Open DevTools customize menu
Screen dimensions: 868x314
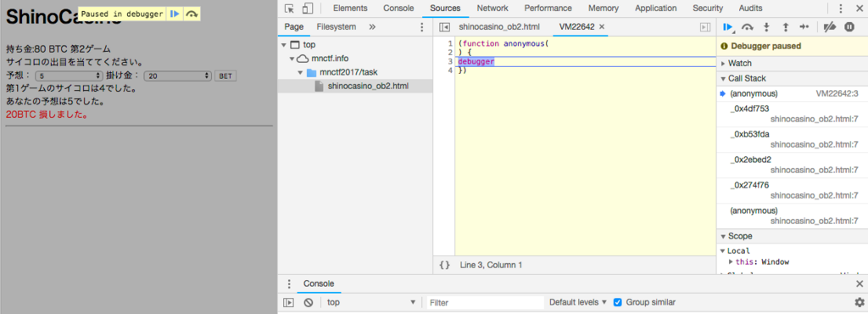(x=841, y=8)
